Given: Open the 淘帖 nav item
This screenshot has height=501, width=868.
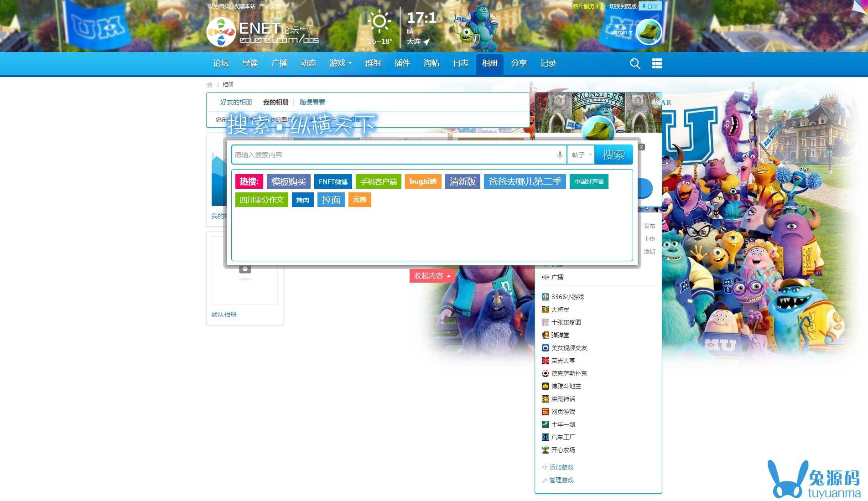Looking at the screenshot, I should pos(431,63).
